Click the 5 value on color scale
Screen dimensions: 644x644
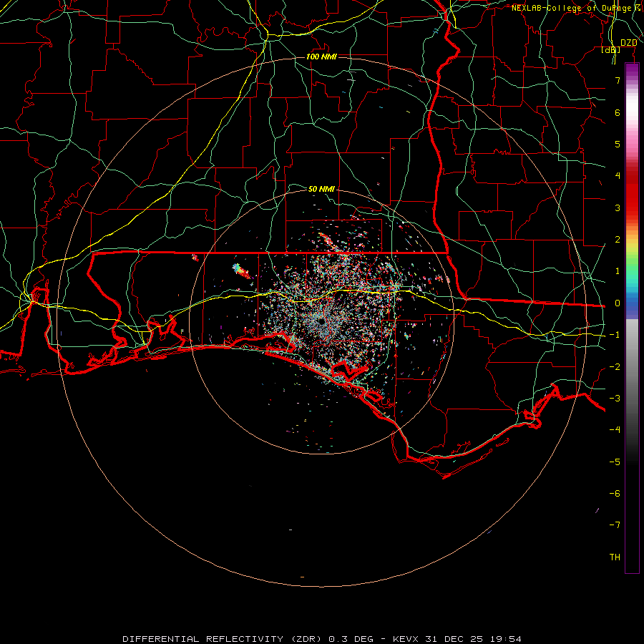[x=618, y=144]
